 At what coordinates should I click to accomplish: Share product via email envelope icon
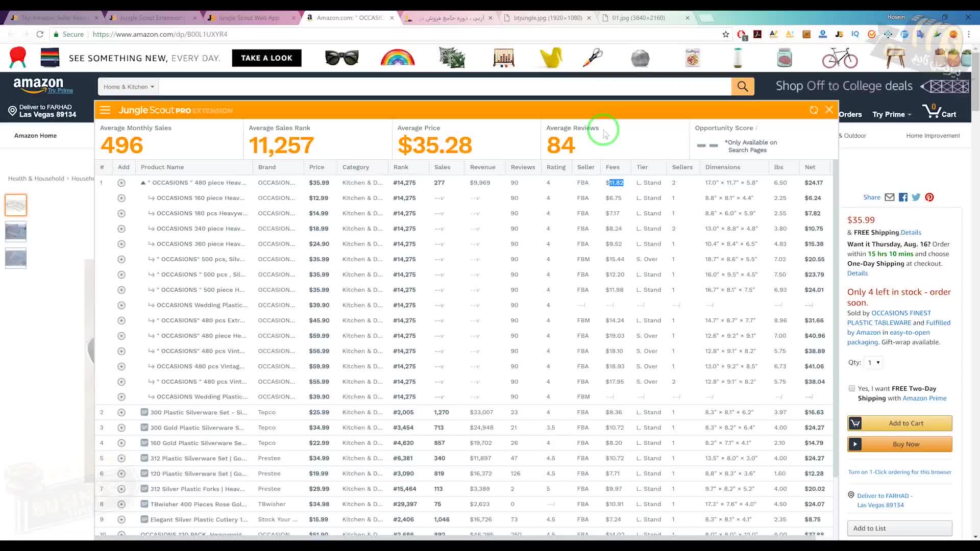coord(890,197)
